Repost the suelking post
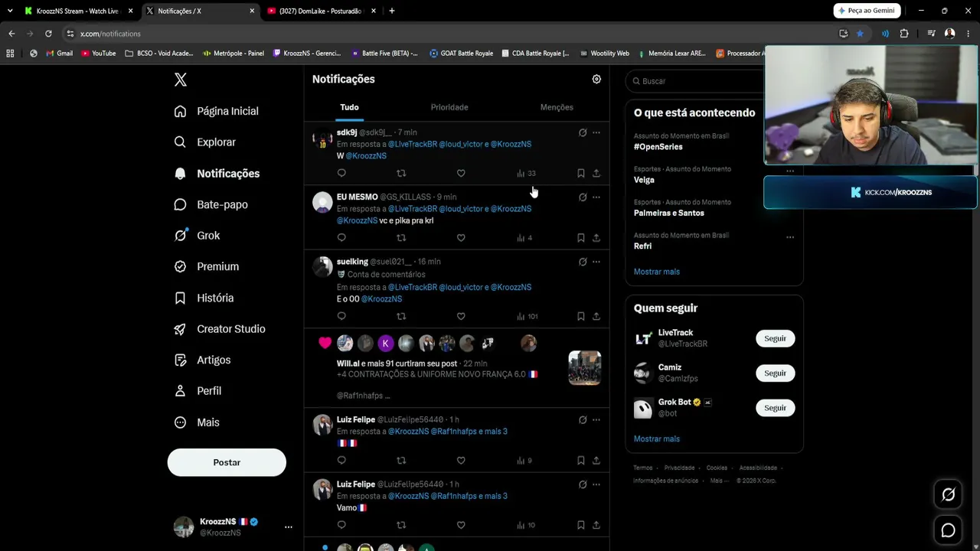The image size is (980, 551). [401, 316]
